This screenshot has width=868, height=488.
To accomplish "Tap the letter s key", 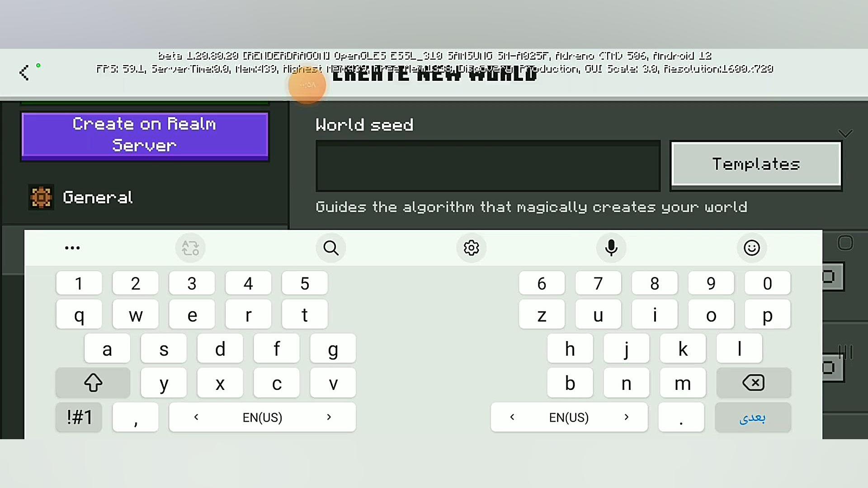I will (x=164, y=348).
